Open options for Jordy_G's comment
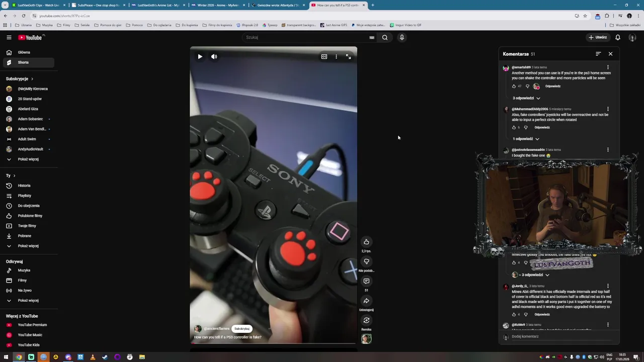This screenshot has width=644, height=362. point(608,286)
